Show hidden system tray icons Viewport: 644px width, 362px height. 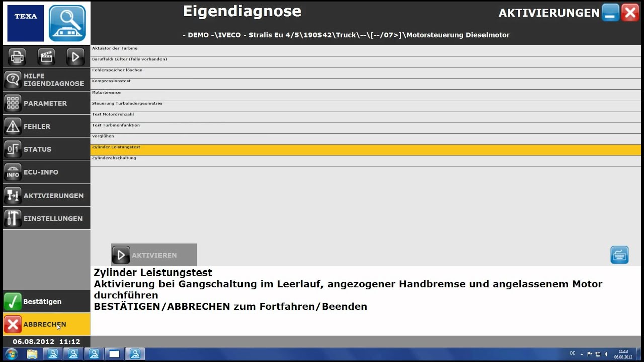click(582, 354)
